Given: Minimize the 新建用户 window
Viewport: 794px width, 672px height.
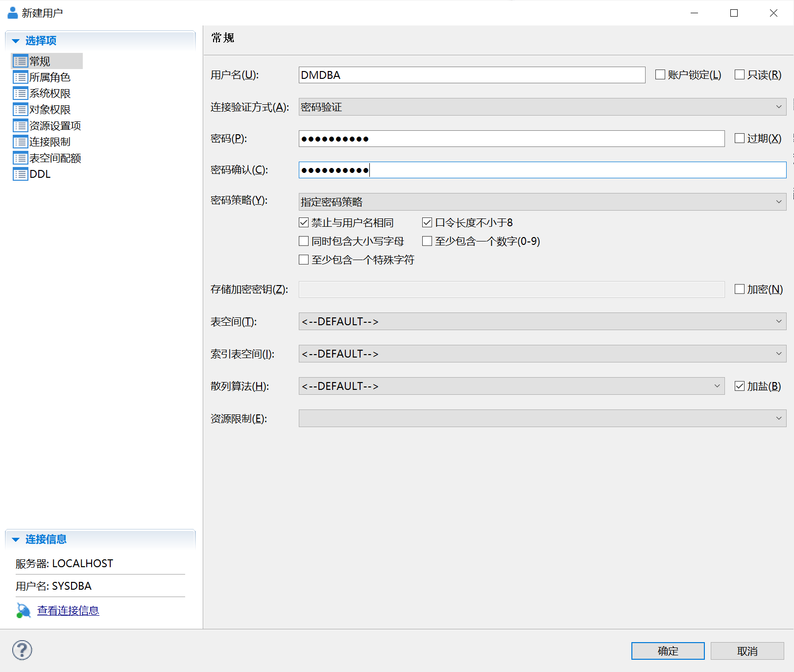Looking at the screenshot, I should tap(694, 13).
